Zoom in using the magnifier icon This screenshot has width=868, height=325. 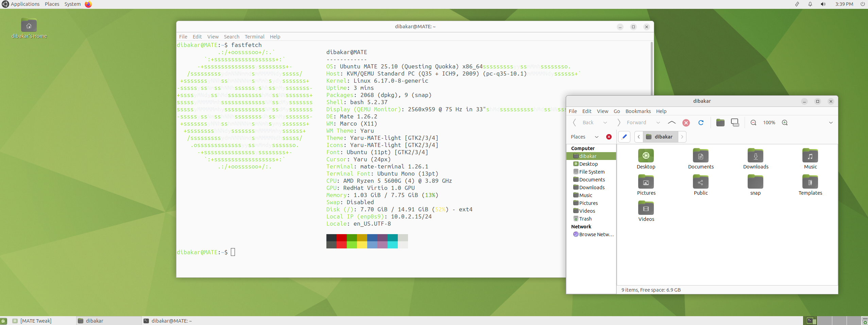point(785,123)
